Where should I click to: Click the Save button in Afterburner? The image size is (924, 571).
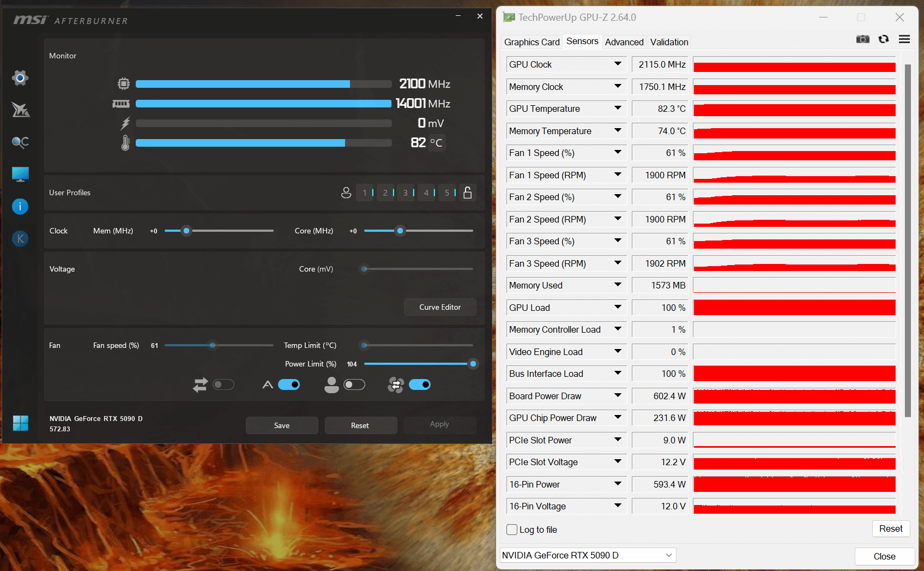pyautogui.click(x=282, y=425)
